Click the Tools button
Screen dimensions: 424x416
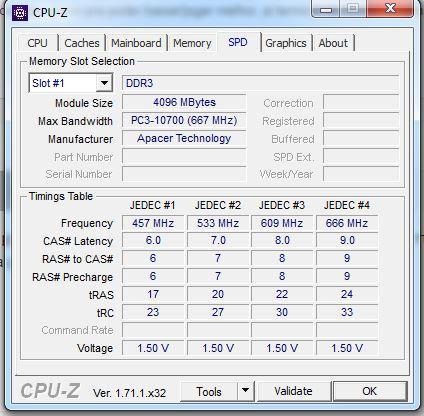coord(209,391)
